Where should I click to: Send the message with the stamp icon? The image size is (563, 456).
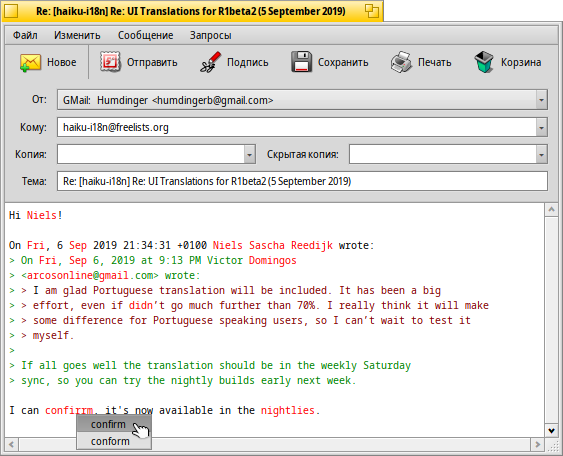tap(110, 62)
